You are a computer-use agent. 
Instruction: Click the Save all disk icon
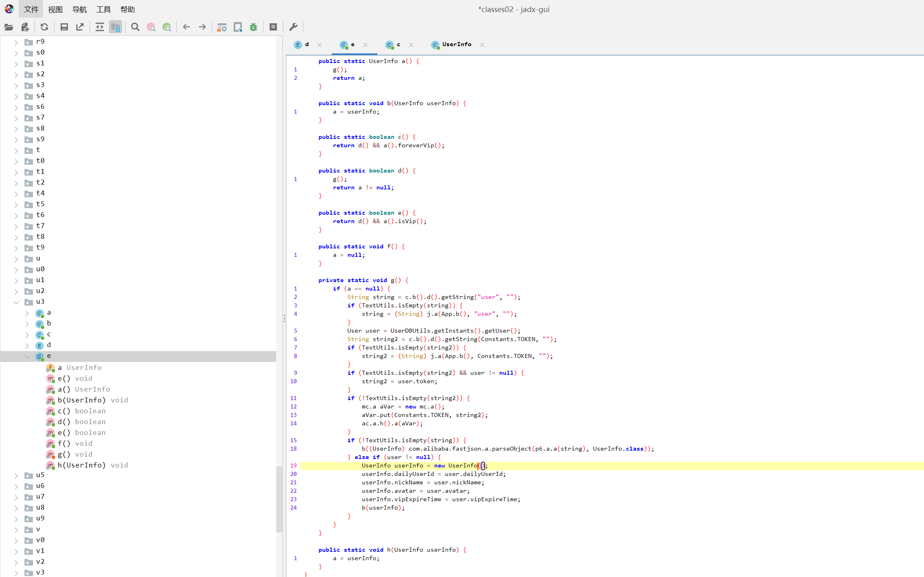click(x=64, y=27)
